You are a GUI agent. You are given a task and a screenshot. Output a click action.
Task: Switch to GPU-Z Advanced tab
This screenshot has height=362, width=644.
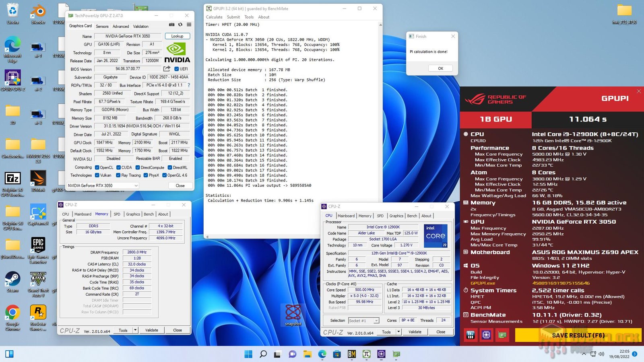pyautogui.click(x=121, y=26)
